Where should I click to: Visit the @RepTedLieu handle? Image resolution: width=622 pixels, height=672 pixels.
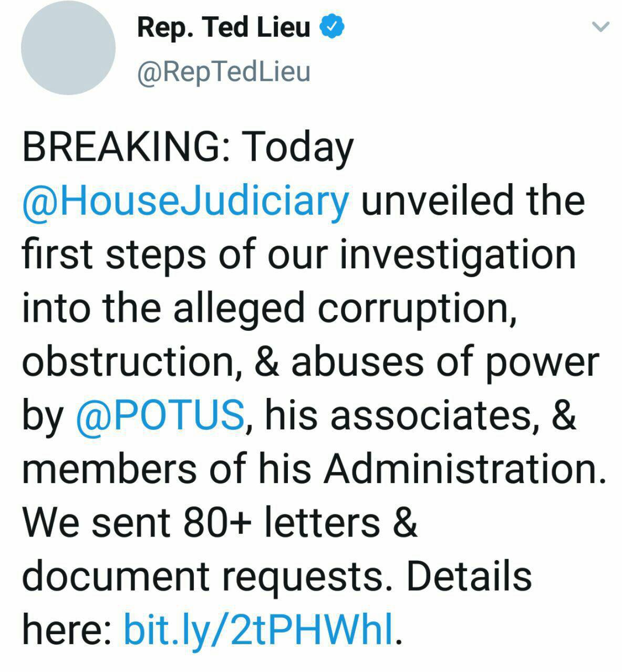(x=224, y=72)
